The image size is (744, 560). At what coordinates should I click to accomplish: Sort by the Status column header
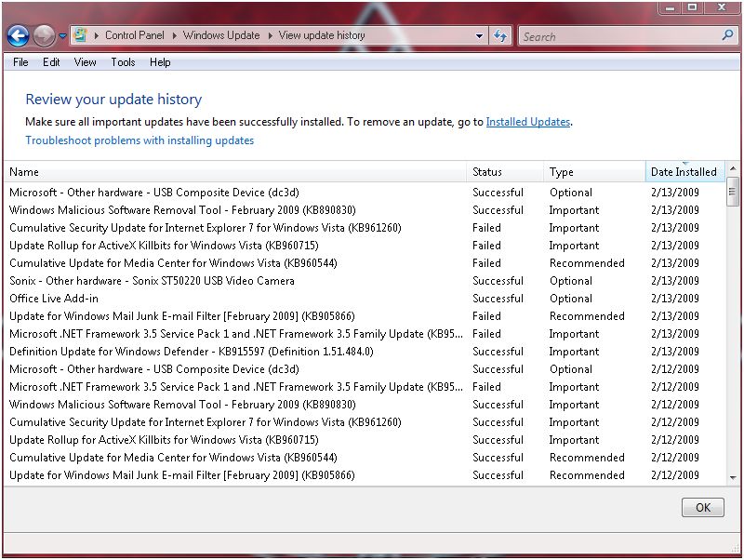tap(505, 172)
